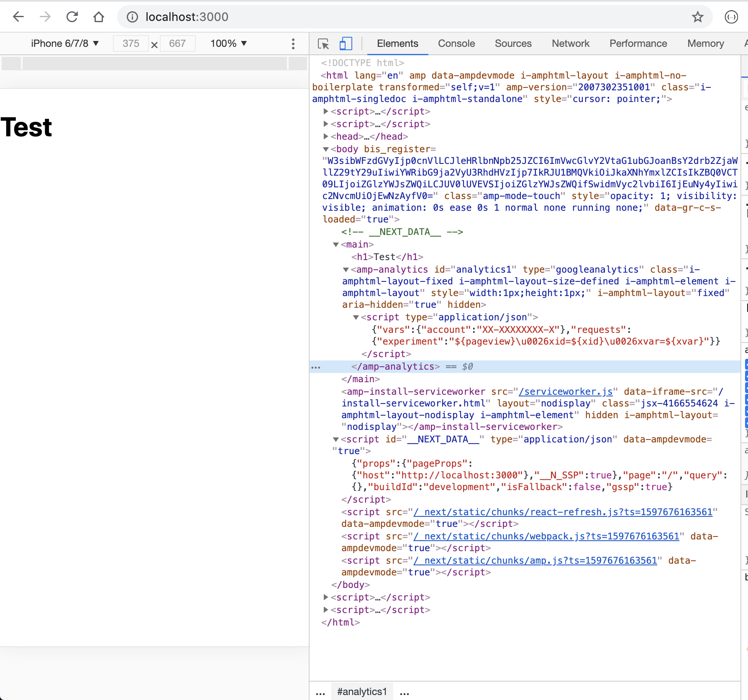Click the Test heading in the page preview

[26, 127]
